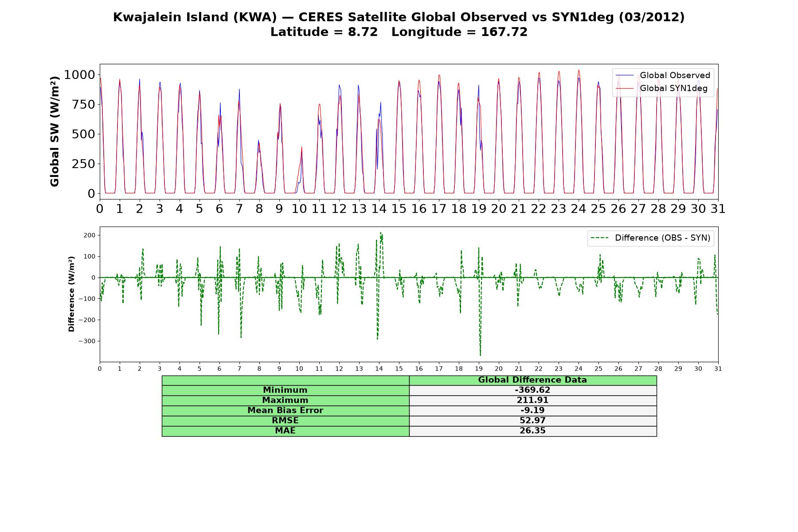Viewport: 798px width, 532px height.
Task: Click day 19 tick on lower chart
Action: pos(479,369)
